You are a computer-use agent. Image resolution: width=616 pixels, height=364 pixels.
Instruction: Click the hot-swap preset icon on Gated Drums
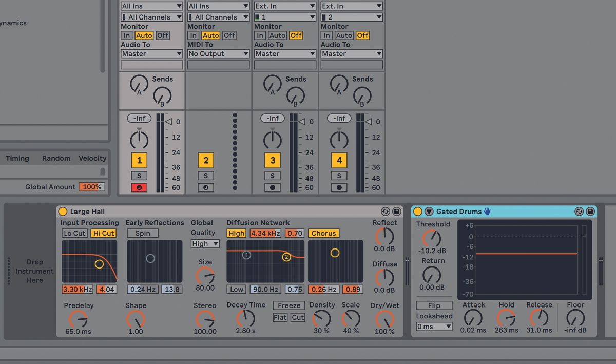579,211
